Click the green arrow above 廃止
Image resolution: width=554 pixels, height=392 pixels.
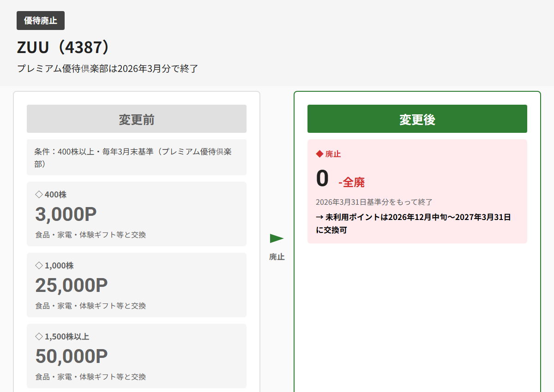(277, 238)
